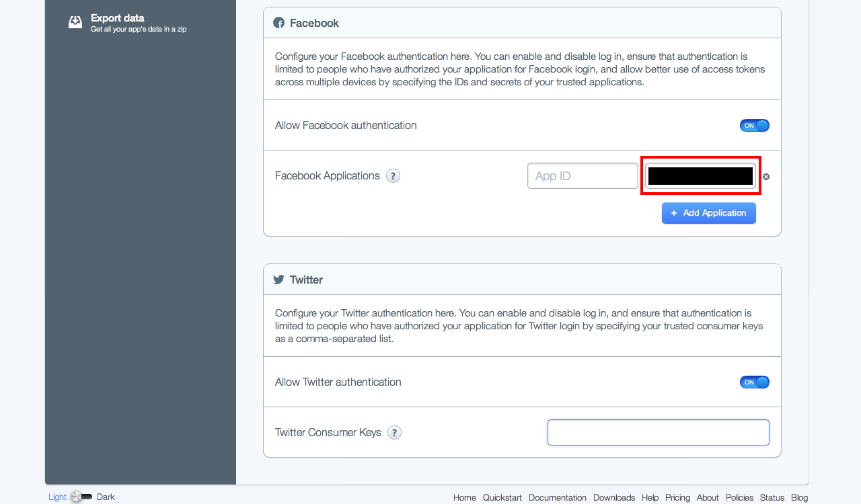861x504 pixels.
Task: Click the Facebook section heading text
Action: pyautogui.click(x=314, y=23)
